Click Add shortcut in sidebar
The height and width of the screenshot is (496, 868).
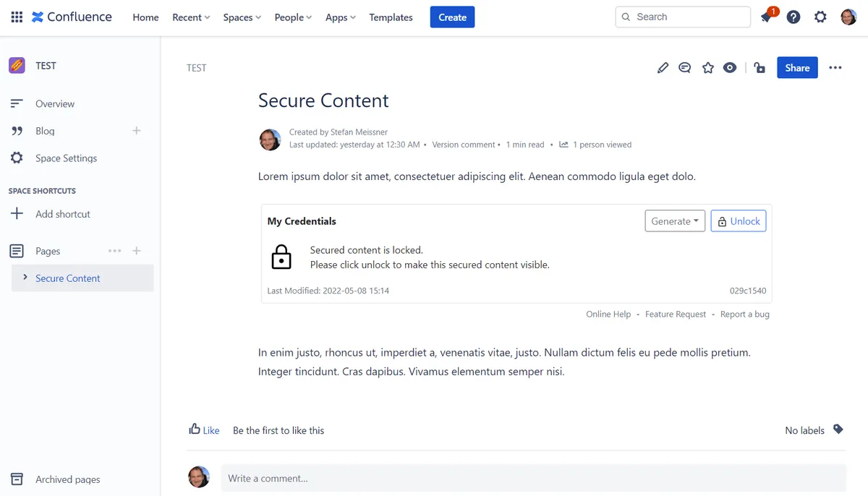(x=63, y=214)
